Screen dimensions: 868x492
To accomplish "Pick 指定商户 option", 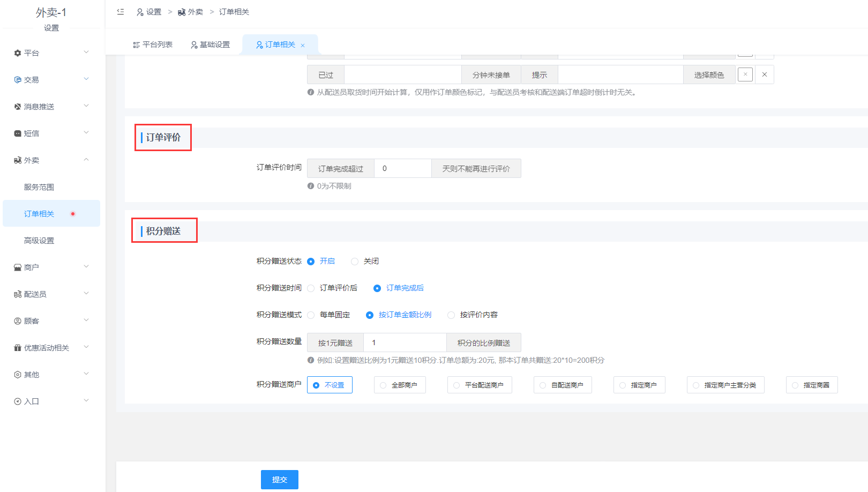I will 639,385.
